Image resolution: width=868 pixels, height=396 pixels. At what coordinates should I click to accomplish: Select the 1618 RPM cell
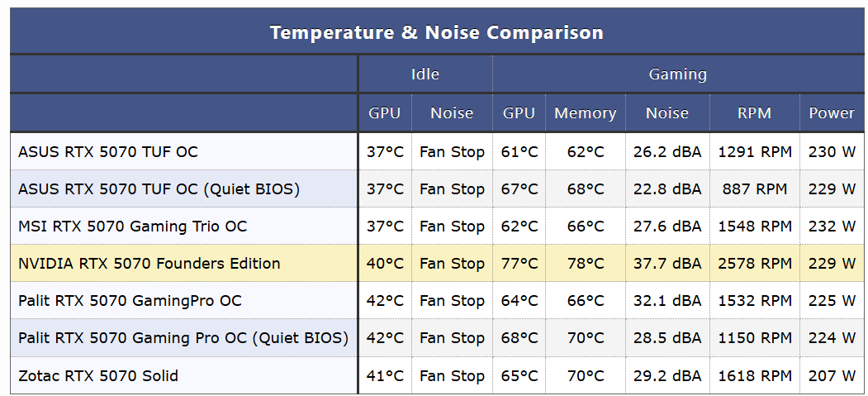tap(754, 376)
